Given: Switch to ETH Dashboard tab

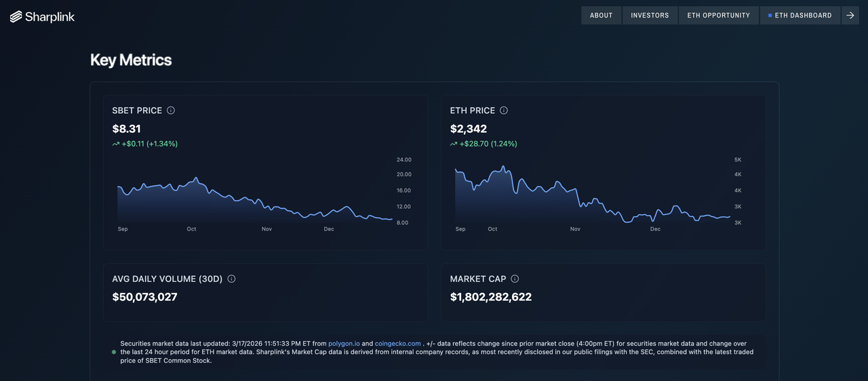Looking at the screenshot, I should [x=800, y=16].
